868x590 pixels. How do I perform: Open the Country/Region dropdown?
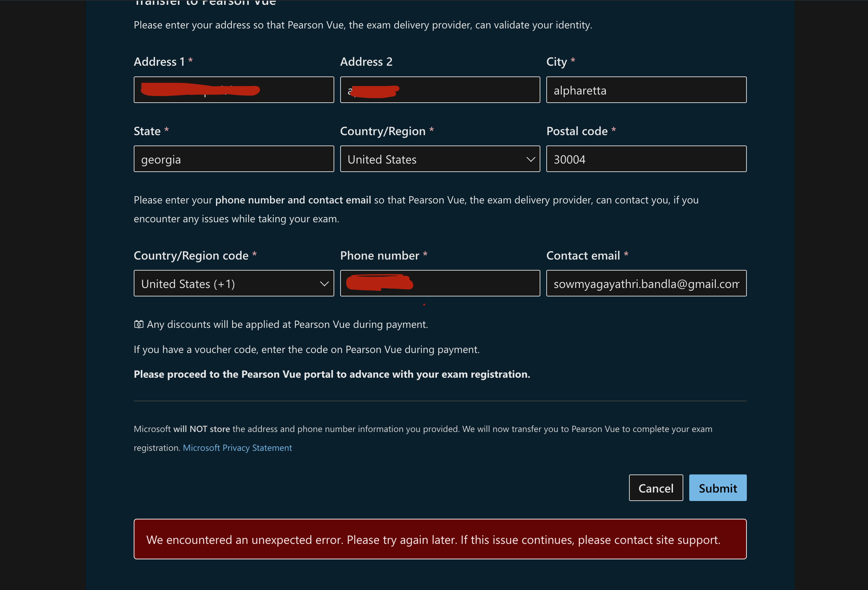(x=440, y=159)
